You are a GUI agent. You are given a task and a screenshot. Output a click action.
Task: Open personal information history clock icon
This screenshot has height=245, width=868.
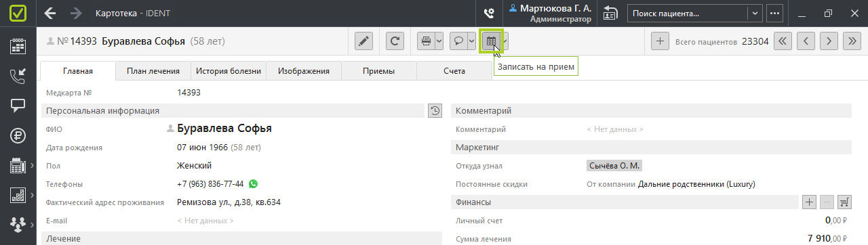[x=435, y=110]
